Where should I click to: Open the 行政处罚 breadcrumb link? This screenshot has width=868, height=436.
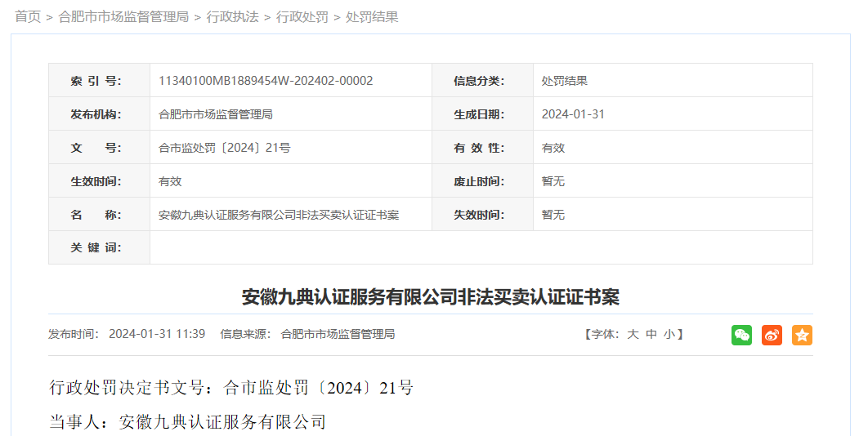[x=302, y=16]
